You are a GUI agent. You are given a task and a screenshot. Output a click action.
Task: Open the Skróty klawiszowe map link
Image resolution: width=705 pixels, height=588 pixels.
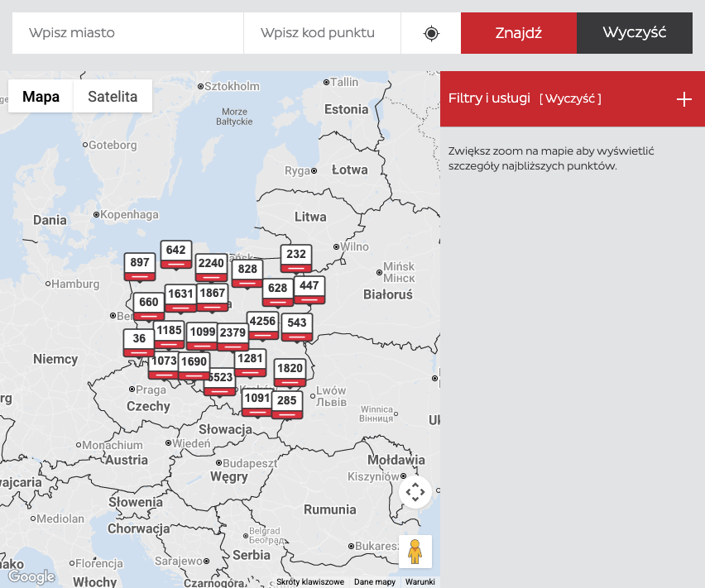point(310,582)
